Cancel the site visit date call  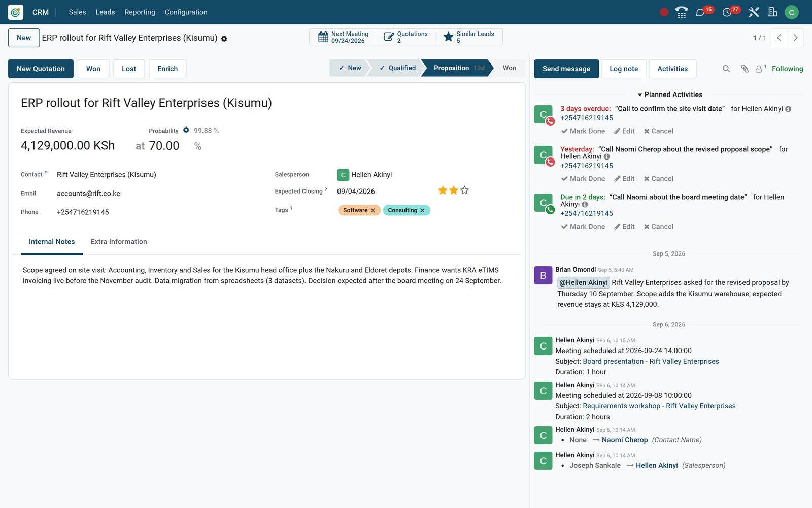click(x=658, y=131)
